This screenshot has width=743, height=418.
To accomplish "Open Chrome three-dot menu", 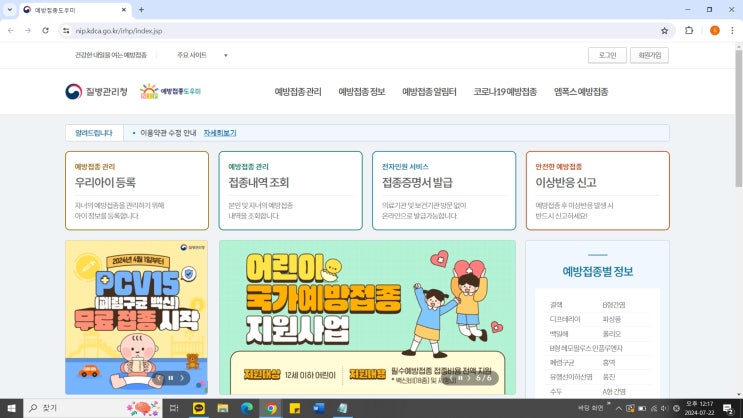I will pos(732,30).
